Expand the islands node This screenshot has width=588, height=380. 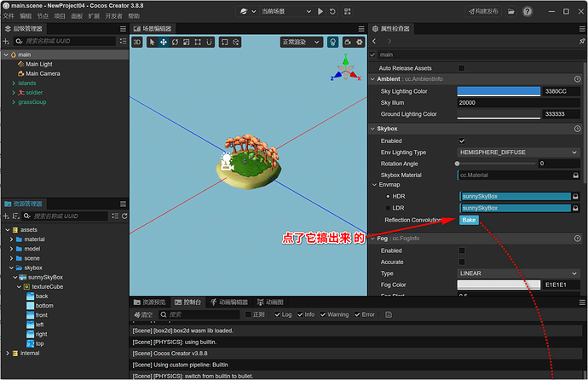point(14,83)
